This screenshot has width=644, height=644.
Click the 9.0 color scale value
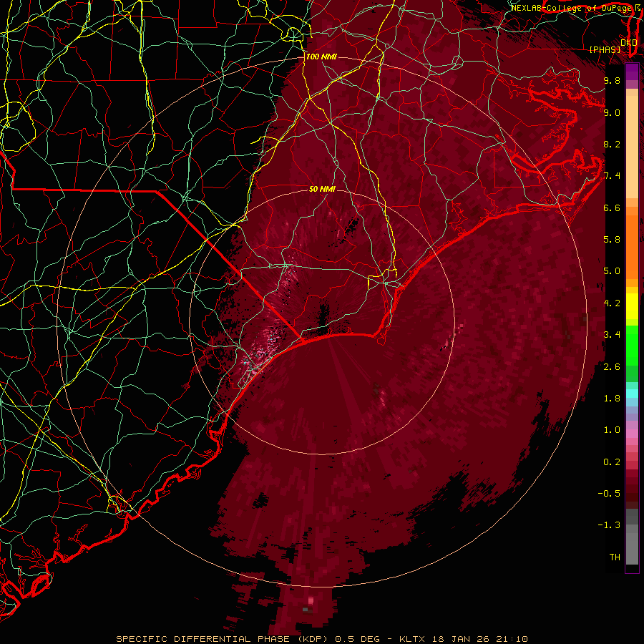[x=612, y=112]
